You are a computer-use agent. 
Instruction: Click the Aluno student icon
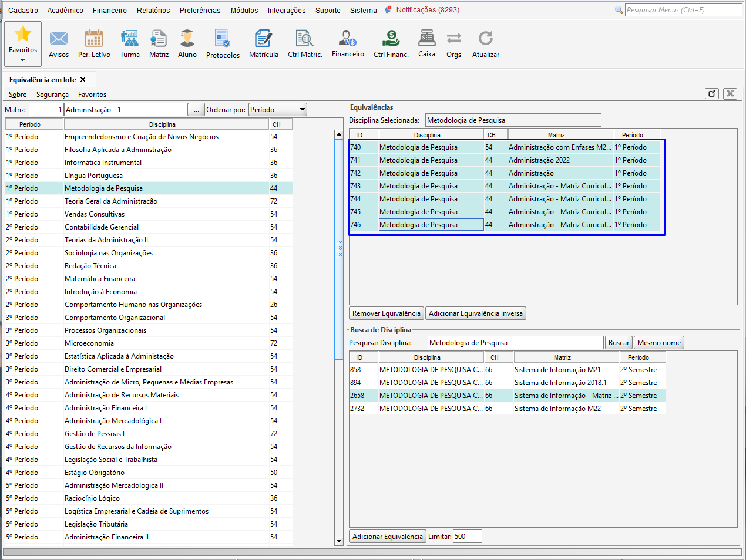click(x=187, y=39)
